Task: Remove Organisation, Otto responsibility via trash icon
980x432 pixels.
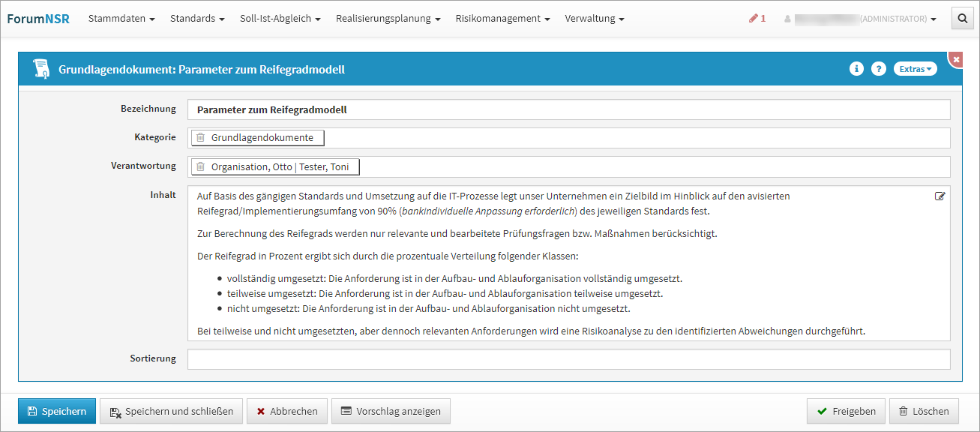Action: [200, 166]
